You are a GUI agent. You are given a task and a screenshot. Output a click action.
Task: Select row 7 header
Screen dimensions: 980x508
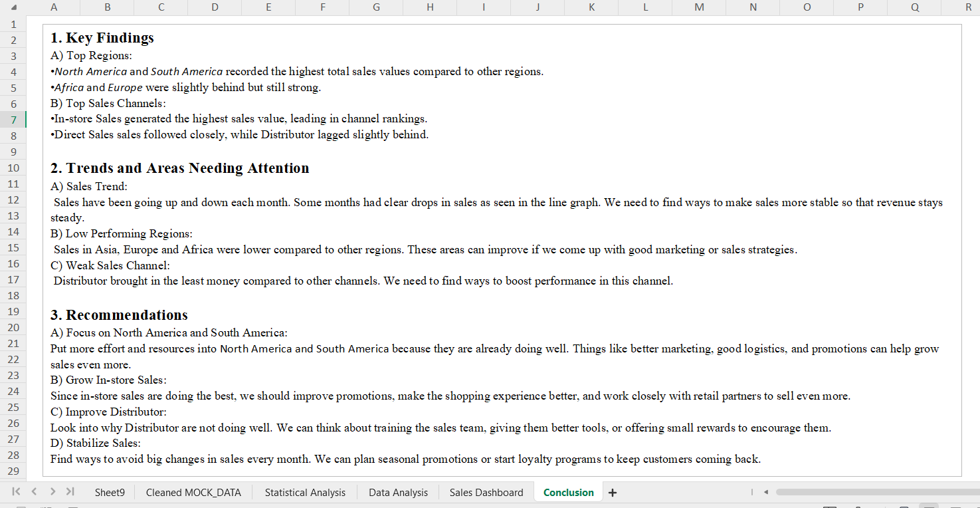[x=13, y=120]
